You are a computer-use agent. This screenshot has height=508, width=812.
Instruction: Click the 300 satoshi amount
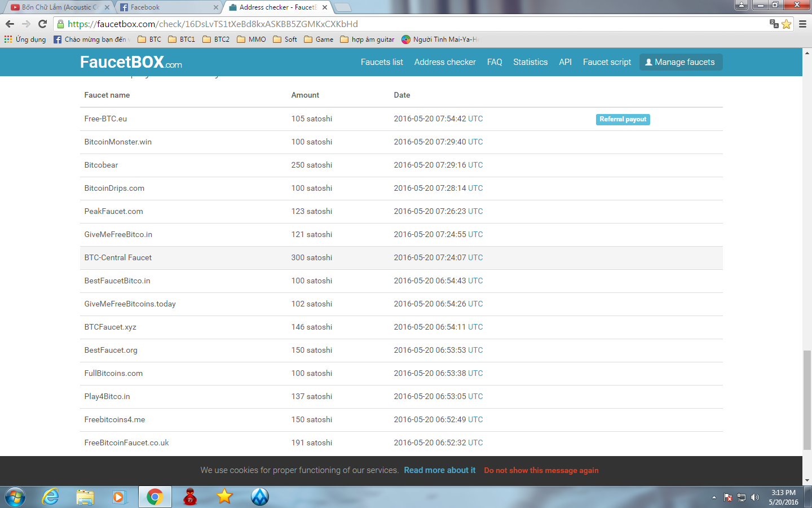click(x=312, y=257)
